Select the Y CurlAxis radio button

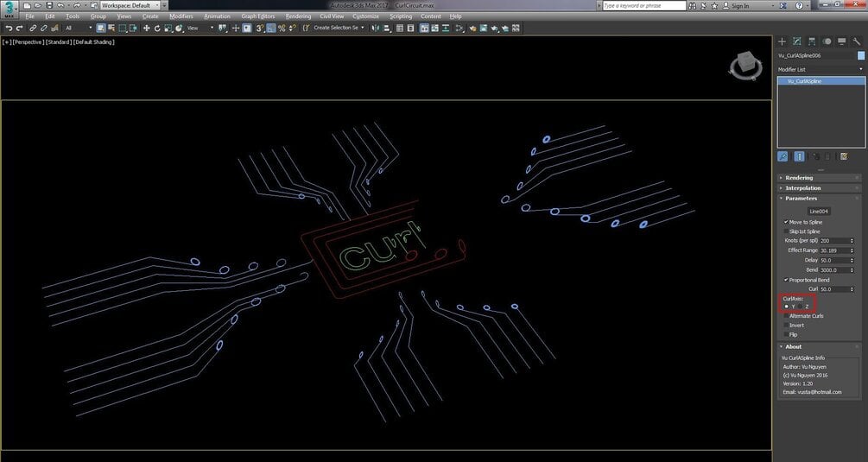(787, 307)
